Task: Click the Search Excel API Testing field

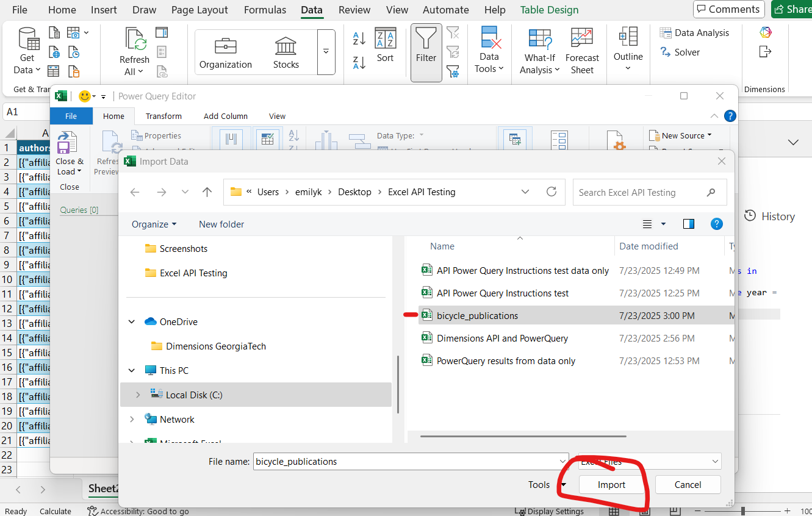Action: click(x=641, y=192)
